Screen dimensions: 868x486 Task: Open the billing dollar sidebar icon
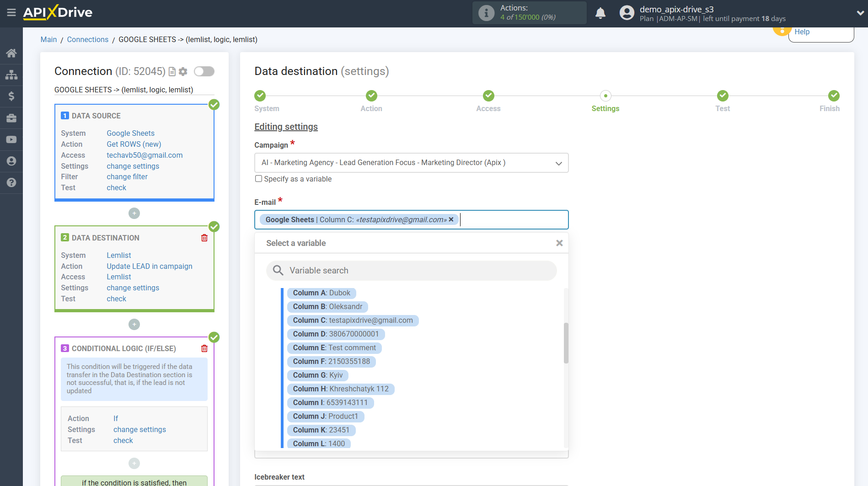click(x=11, y=96)
